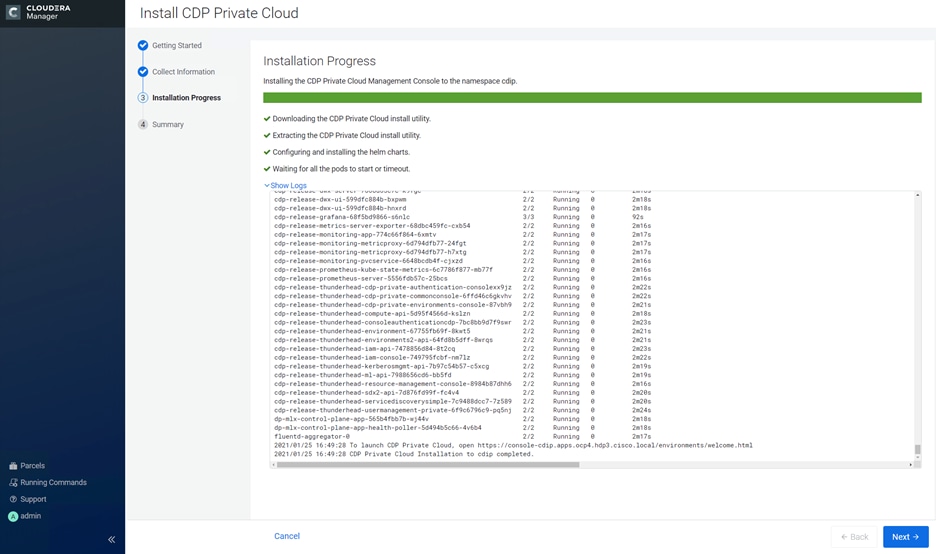
Task: Select the Summary step
Action: point(168,124)
